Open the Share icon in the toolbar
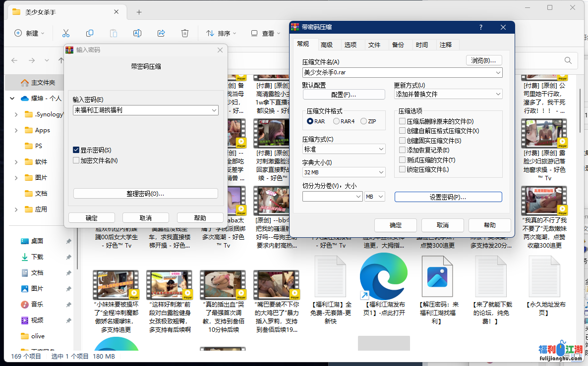This screenshot has width=588, height=366. coord(161,33)
